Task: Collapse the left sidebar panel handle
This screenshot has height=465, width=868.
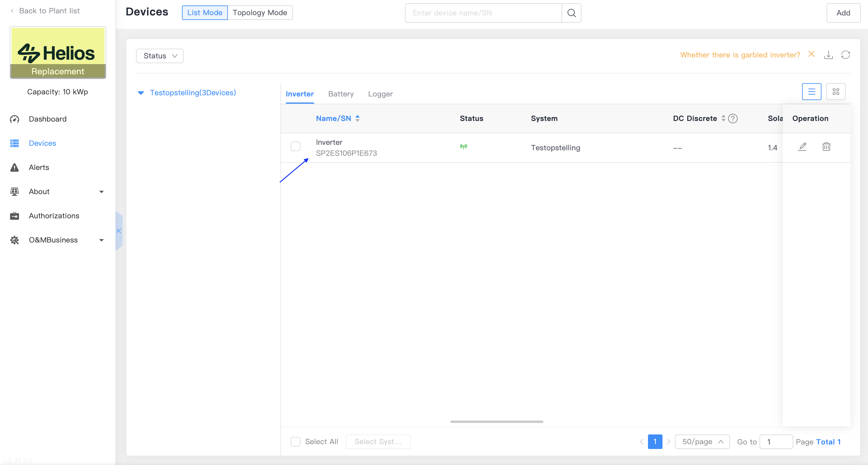Action: [119, 231]
